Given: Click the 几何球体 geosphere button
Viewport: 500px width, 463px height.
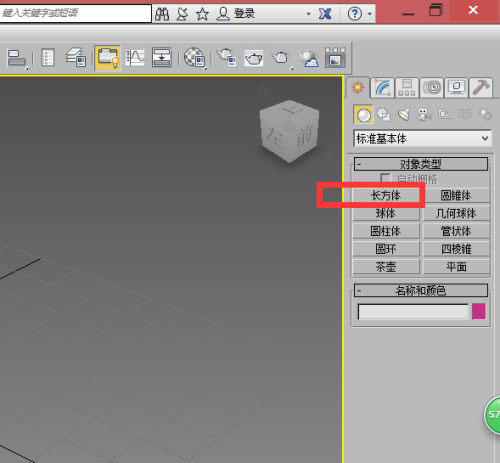Looking at the screenshot, I should click(456, 213).
